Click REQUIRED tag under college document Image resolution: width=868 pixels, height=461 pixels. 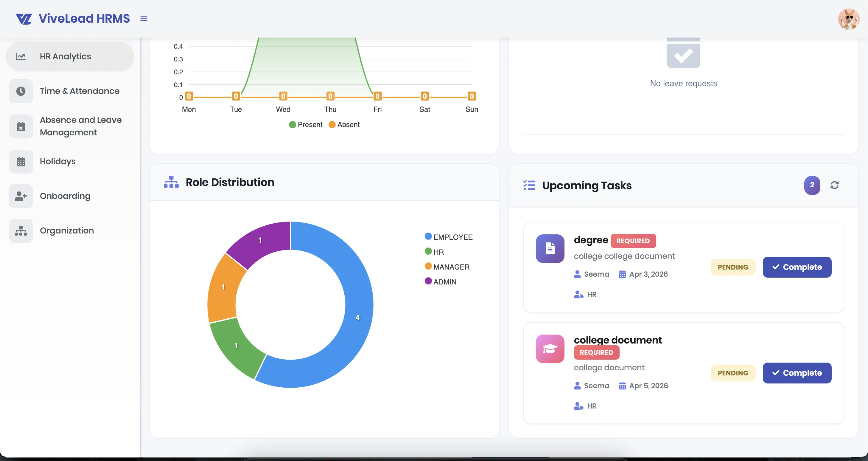point(596,352)
